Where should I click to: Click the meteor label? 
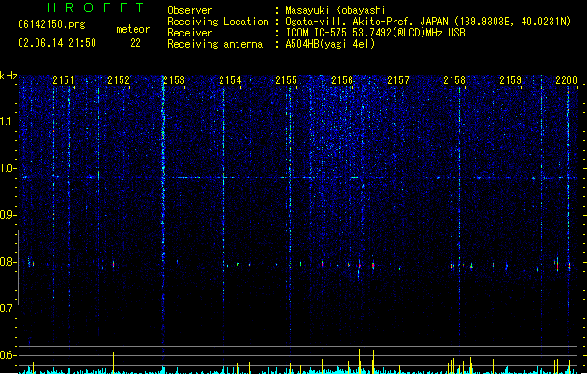tap(133, 29)
